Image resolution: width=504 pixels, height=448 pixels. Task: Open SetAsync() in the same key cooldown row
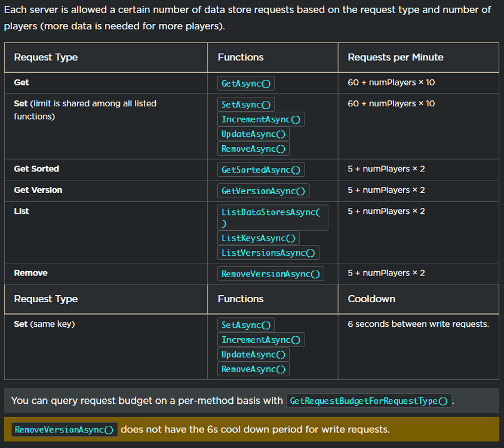click(246, 325)
